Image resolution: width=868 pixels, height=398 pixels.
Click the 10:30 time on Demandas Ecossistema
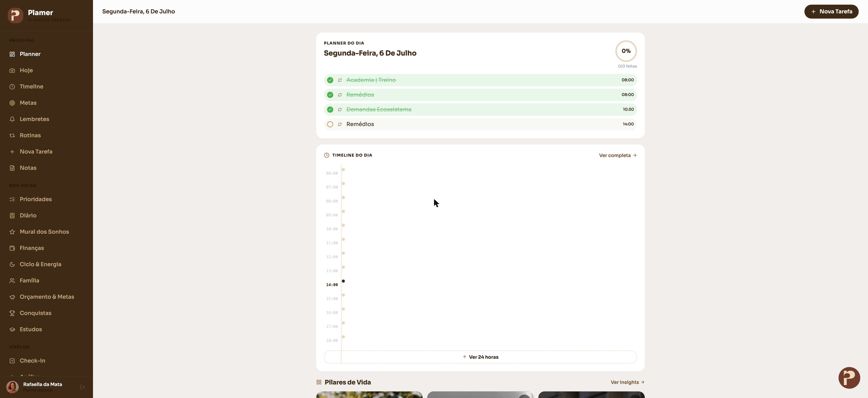[628, 109]
